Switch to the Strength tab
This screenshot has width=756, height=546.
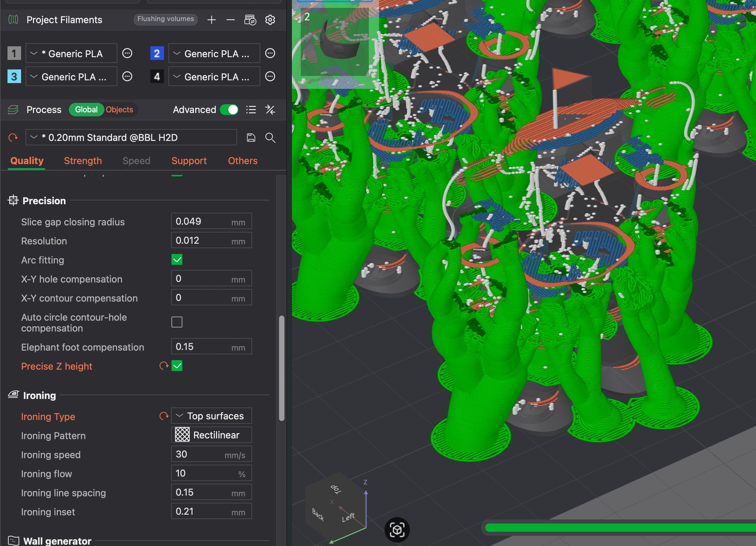point(83,161)
